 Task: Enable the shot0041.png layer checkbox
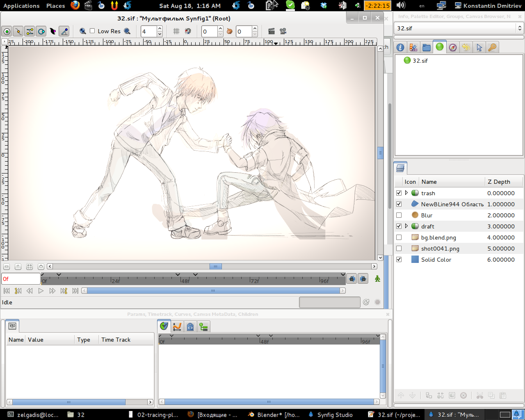click(399, 248)
